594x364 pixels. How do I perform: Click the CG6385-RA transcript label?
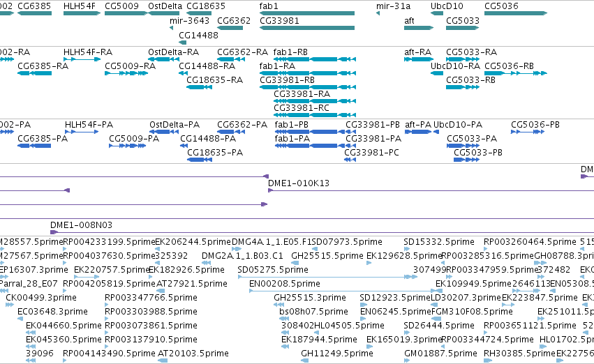pyautogui.click(x=43, y=66)
